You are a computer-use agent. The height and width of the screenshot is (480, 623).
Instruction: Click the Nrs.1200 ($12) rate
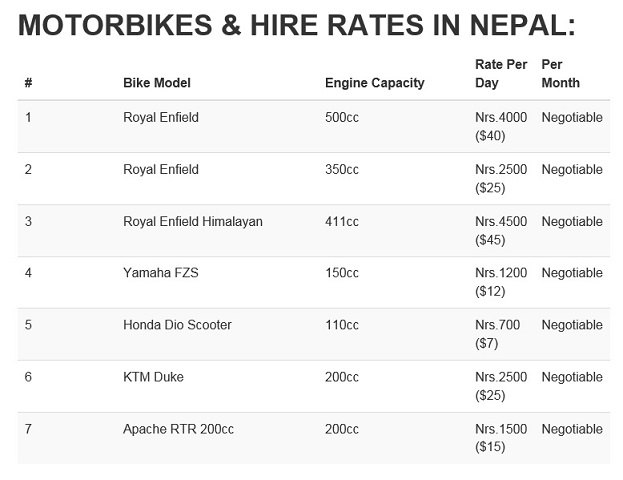(501, 282)
